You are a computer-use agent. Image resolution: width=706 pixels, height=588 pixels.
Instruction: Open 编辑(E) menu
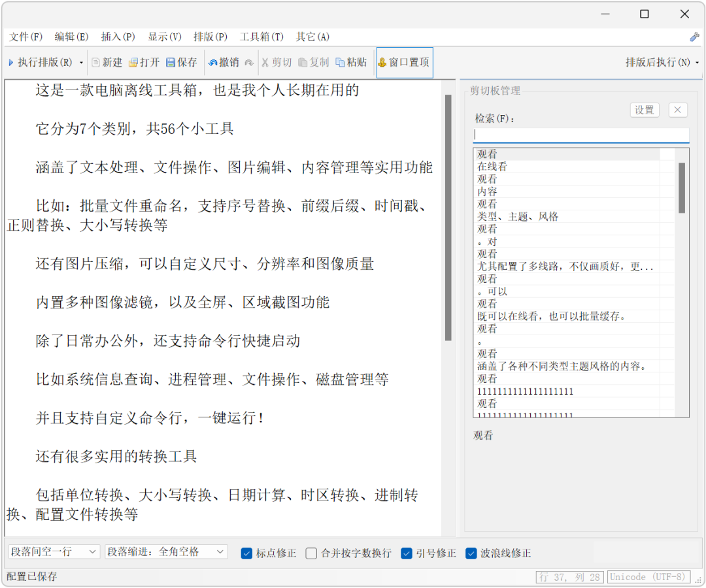72,37
